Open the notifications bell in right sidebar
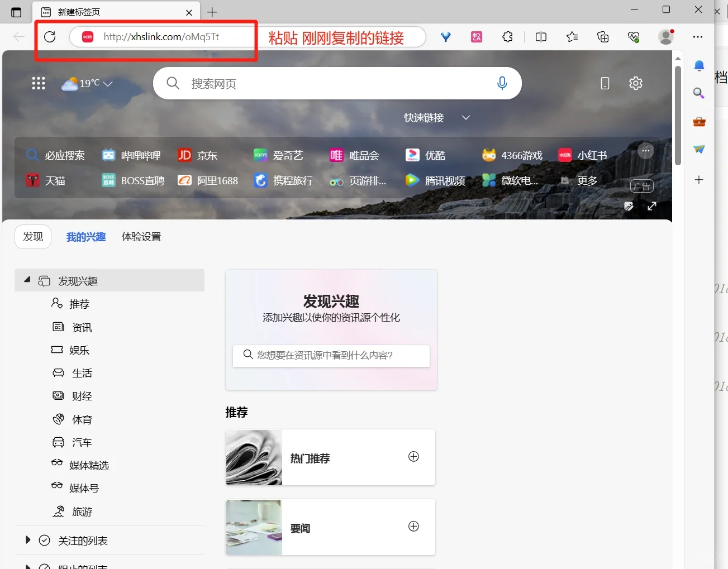 point(698,65)
